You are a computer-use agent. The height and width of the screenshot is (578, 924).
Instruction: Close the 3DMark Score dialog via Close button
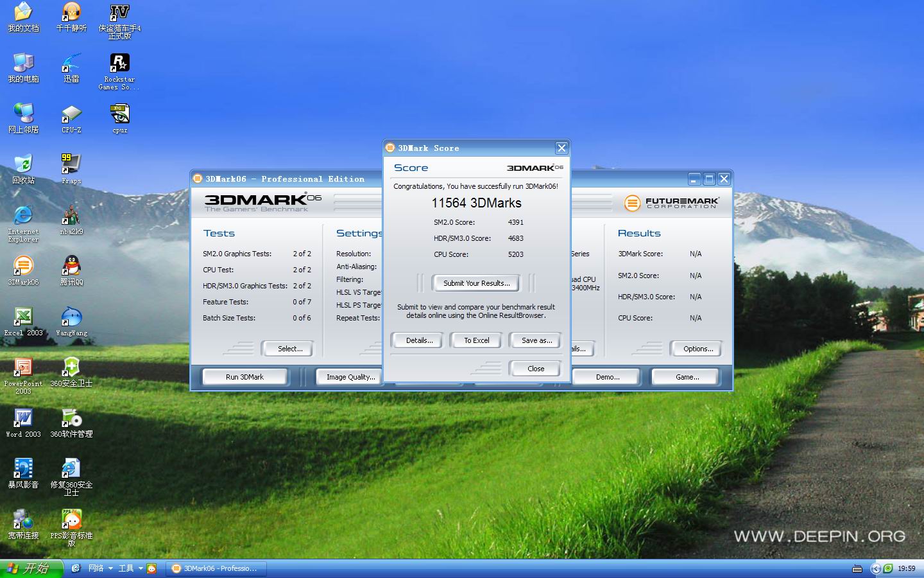[535, 369]
